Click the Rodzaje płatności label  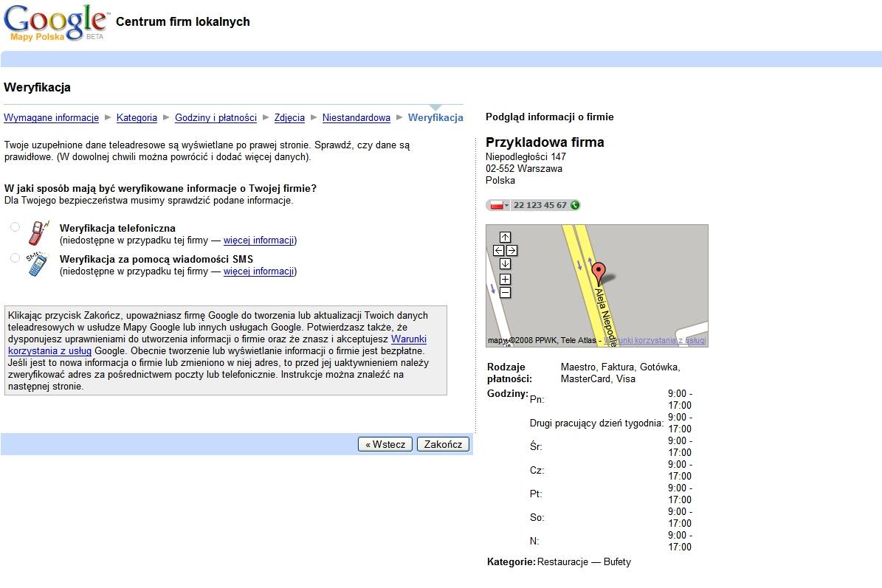pos(509,373)
